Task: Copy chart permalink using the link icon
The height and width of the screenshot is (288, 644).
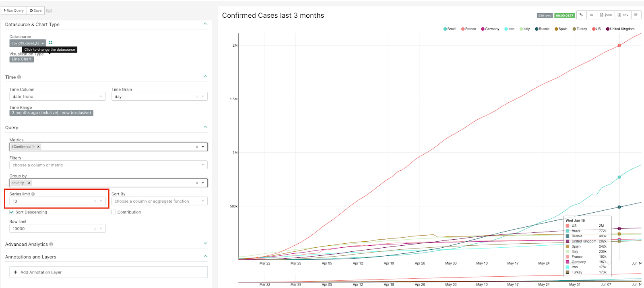Action: [581, 15]
